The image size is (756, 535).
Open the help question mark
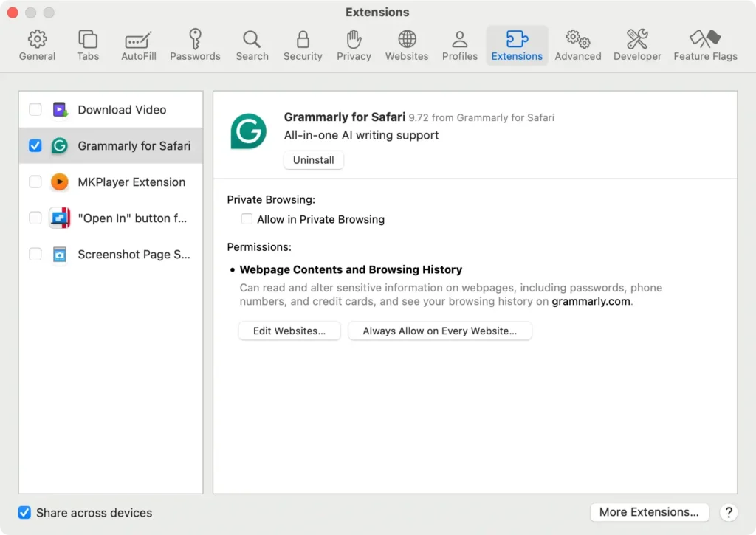point(728,511)
